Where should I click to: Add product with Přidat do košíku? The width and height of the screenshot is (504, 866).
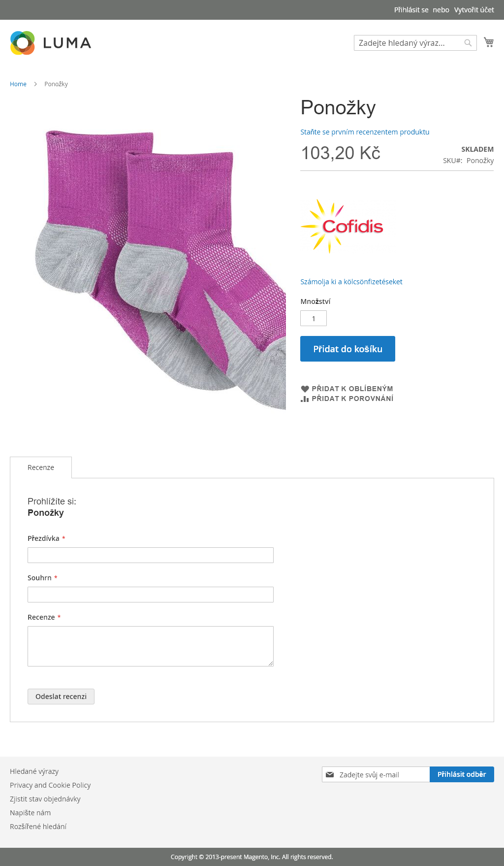pos(347,349)
